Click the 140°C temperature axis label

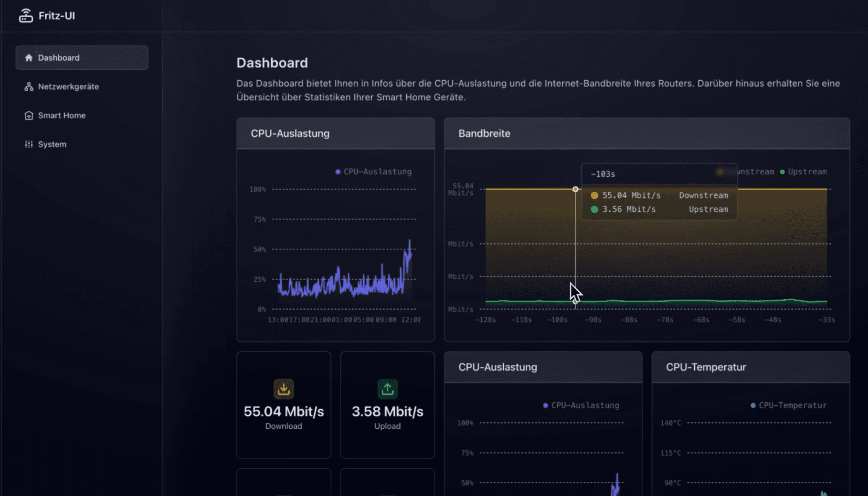tap(671, 423)
